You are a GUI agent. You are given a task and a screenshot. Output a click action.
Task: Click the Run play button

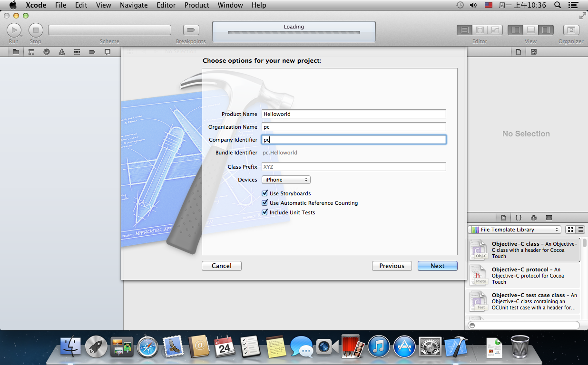point(14,30)
